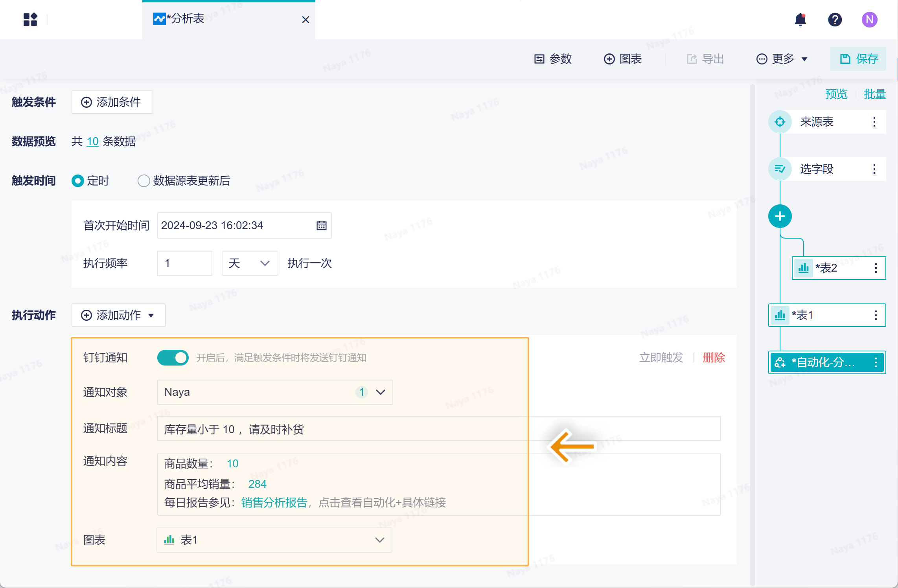The image size is (898, 588).
Task: Select the 数据源表更新后 radio option
Action: click(x=144, y=181)
